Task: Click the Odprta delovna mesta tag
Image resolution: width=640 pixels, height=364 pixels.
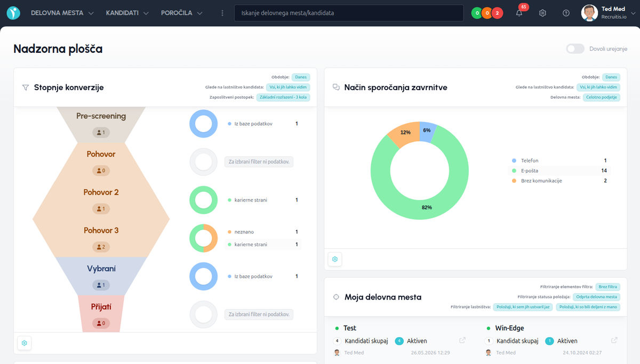Action: (597, 297)
